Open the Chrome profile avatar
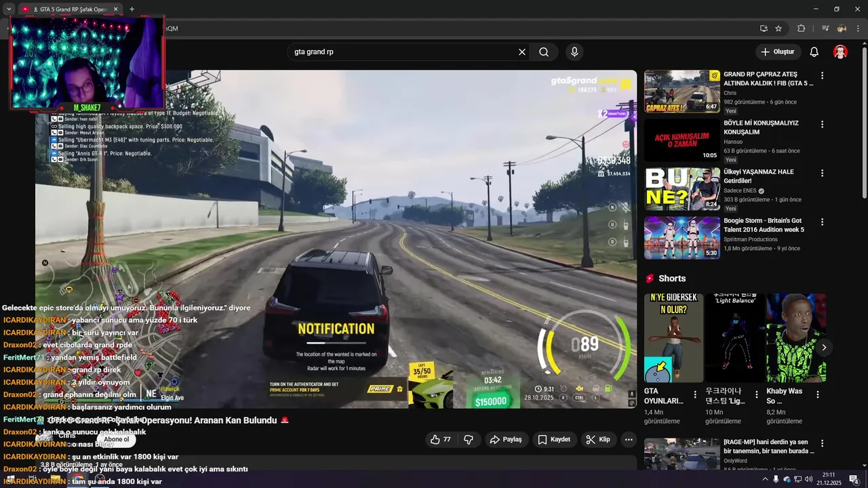 tap(842, 28)
